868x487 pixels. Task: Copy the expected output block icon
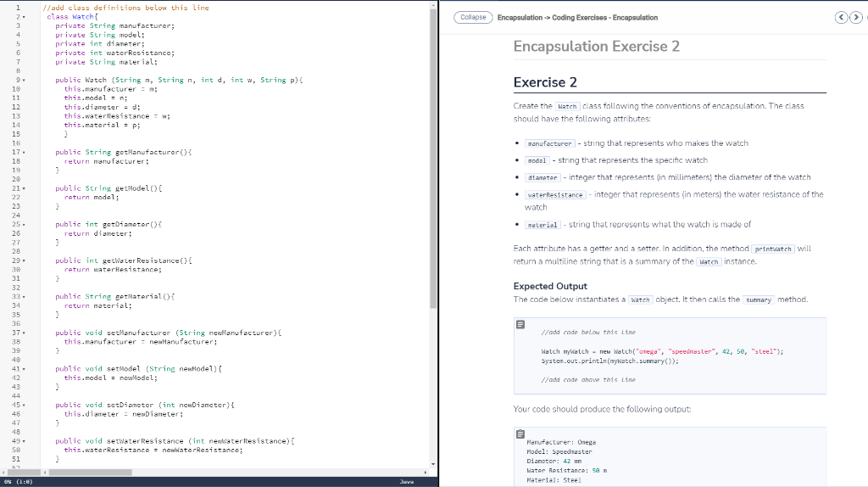(520, 434)
